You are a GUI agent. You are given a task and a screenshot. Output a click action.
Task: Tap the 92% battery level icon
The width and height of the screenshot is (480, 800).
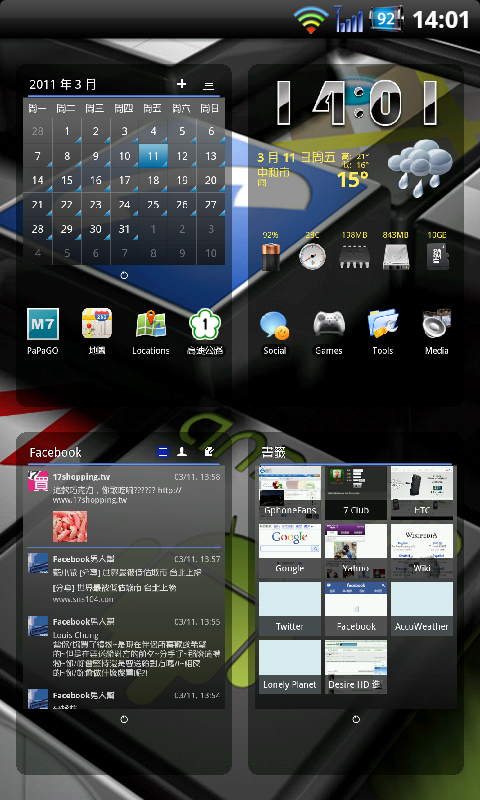click(x=270, y=256)
